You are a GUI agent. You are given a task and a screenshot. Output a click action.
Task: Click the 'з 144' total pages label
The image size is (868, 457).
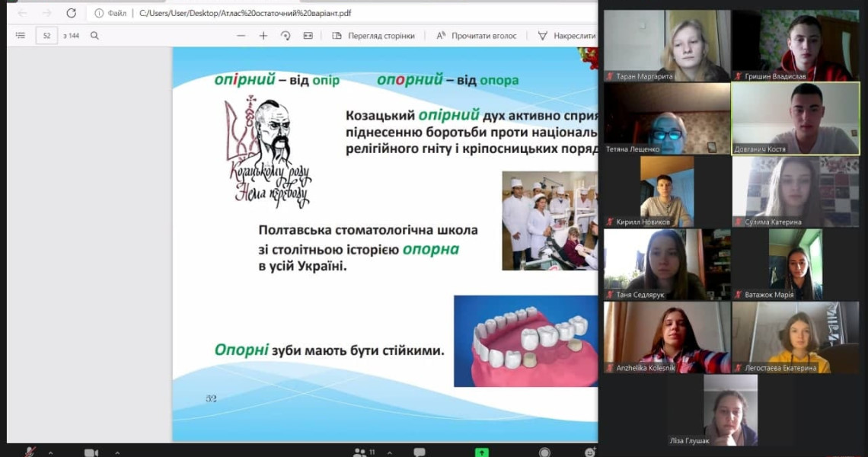pos(71,36)
